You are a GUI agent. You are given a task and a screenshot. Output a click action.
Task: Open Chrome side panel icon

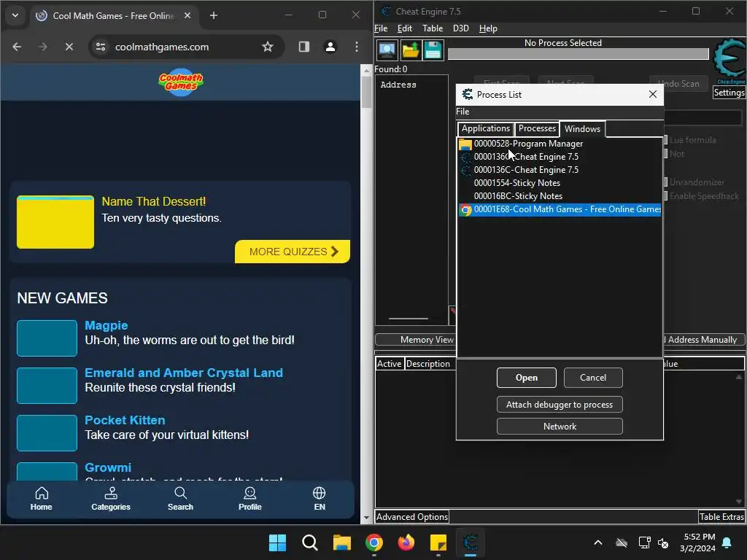(x=304, y=47)
